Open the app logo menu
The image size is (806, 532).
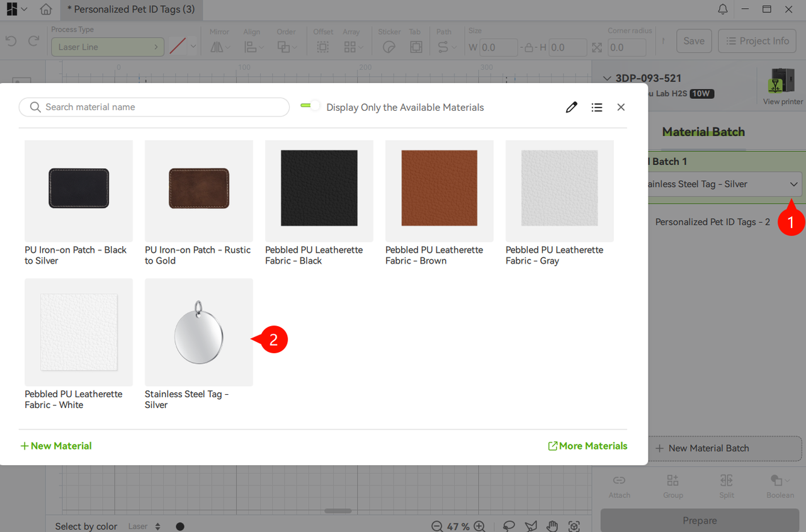17,9
